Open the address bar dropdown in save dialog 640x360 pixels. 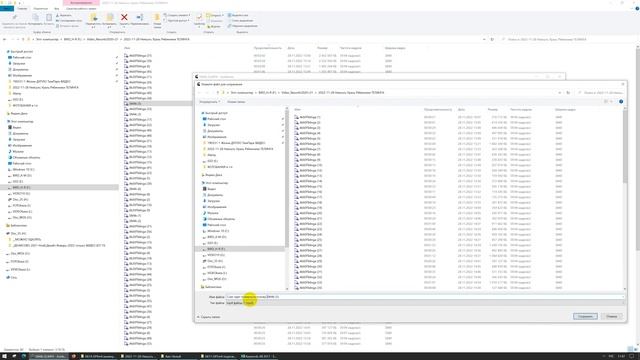pos(560,93)
